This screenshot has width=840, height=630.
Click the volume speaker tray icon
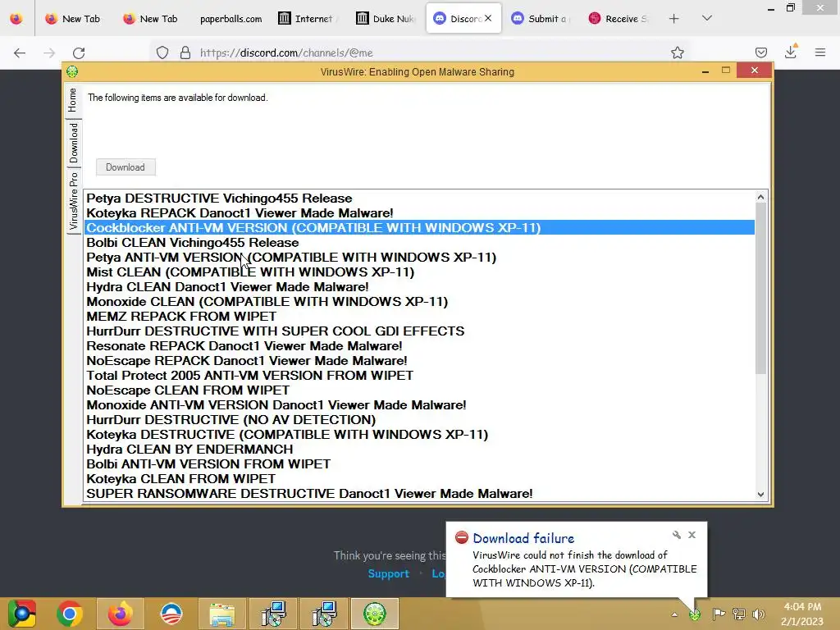(759, 614)
